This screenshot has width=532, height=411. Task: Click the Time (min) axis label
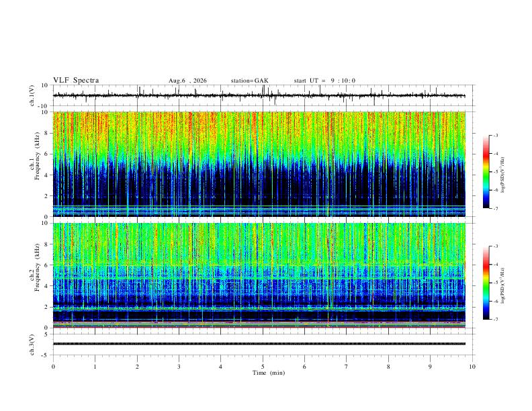click(x=269, y=373)
